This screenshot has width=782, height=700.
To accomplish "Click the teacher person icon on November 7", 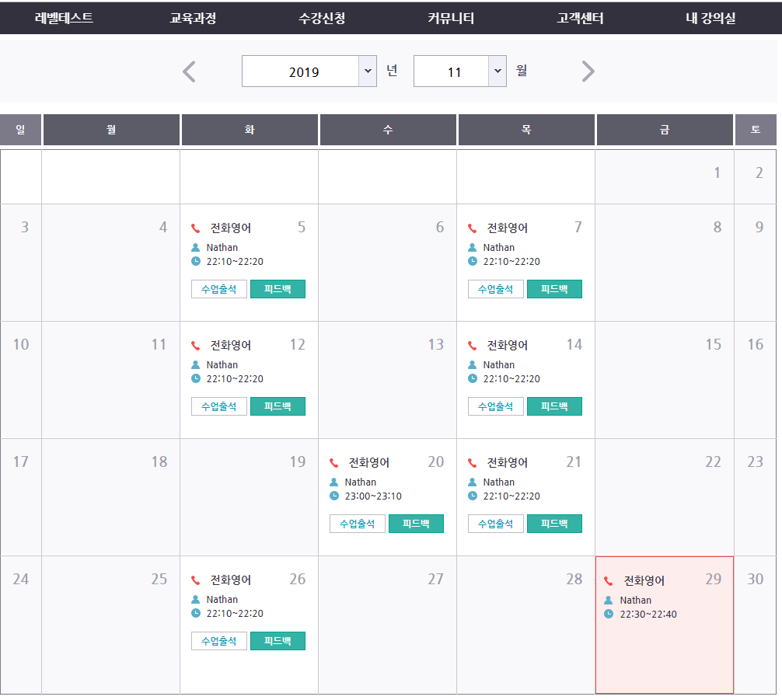I will [x=473, y=248].
